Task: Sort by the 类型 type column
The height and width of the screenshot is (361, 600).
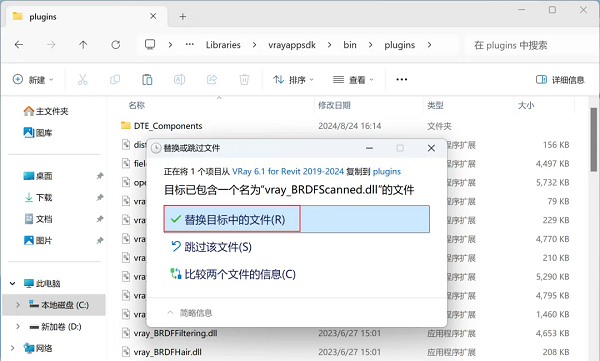Action: coord(435,105)
